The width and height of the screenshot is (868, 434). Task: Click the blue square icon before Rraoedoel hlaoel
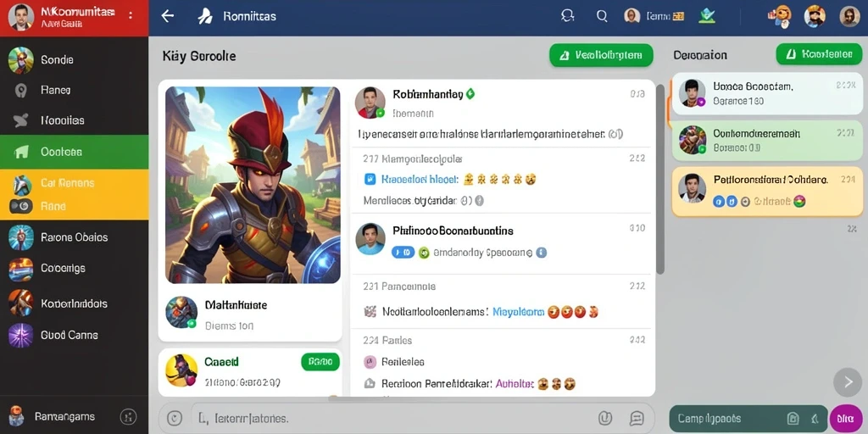370,180
